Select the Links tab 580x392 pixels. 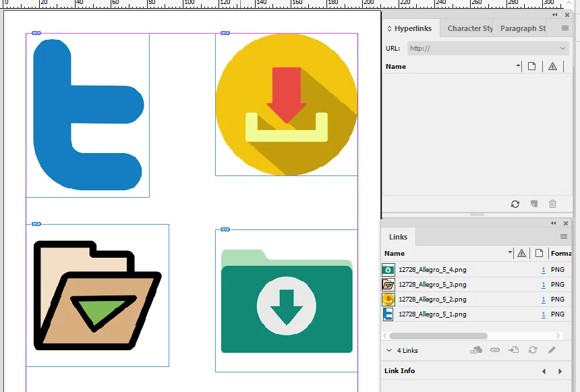tap(398, 237)
